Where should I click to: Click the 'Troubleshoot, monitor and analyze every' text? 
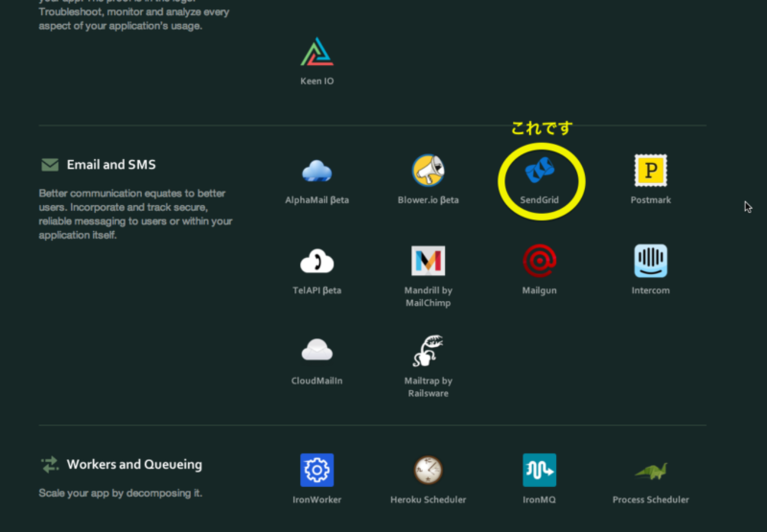coord(134,12)
